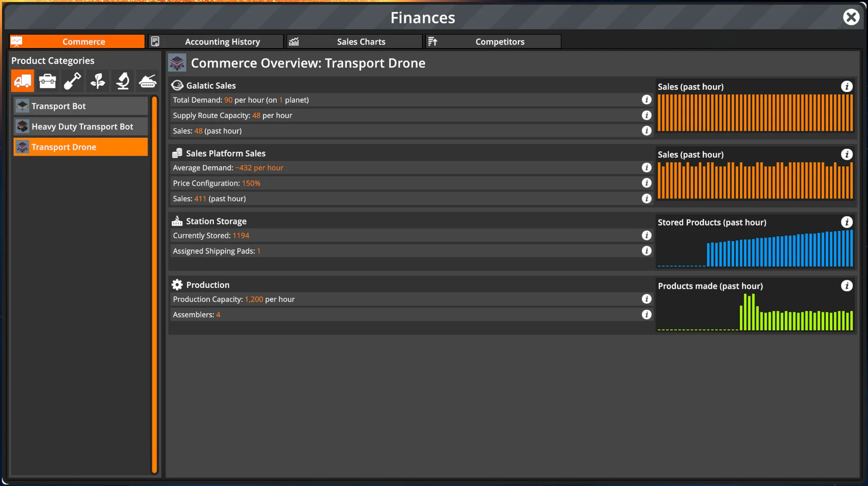Viewport: 868px width, 486px height.
Task: Select the tank military category icon
Action: click(x=147, y=81)
